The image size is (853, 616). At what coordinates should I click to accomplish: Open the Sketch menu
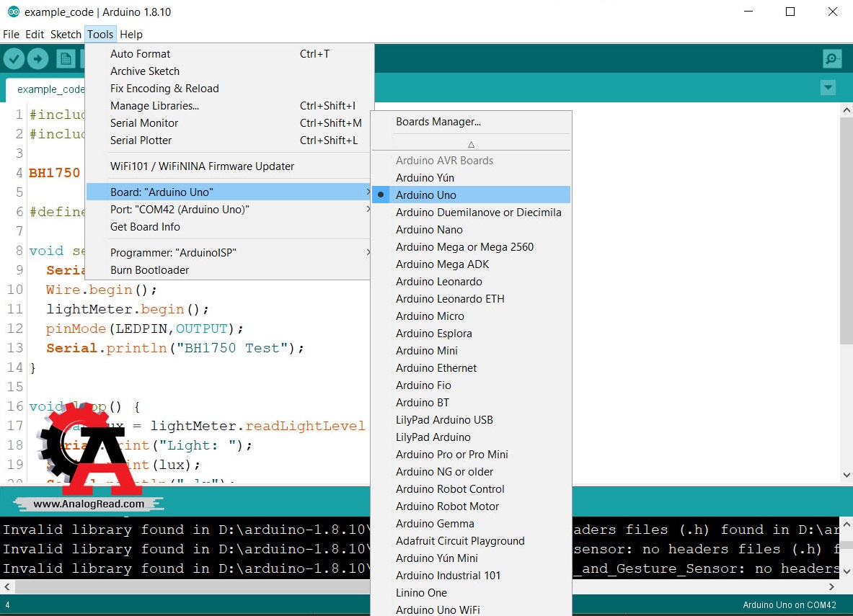[x=66, y=35]
